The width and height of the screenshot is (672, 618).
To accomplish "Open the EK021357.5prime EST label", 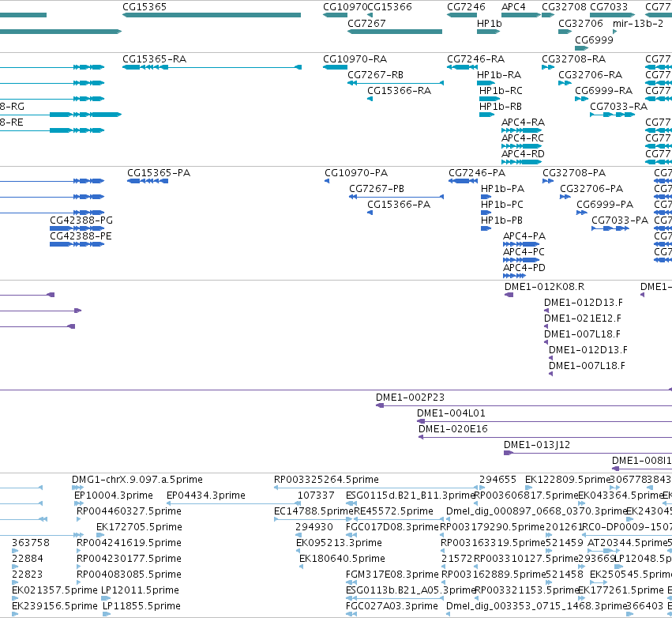I will [x=54, y=591].
